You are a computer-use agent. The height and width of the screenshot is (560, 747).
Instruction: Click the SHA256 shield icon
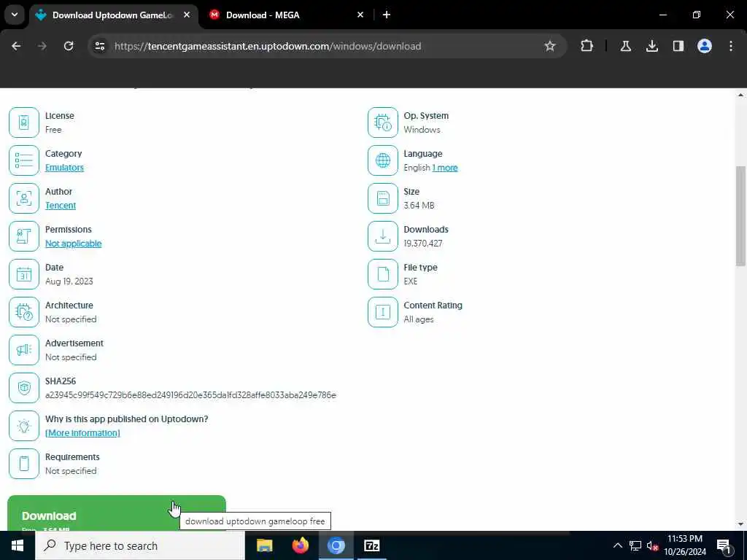click(24, 388)
